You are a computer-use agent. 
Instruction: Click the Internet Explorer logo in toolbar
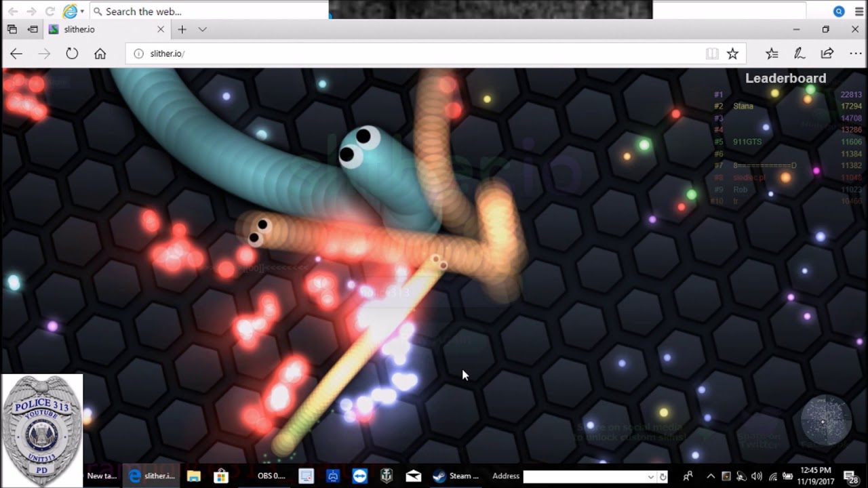point(70,12)
